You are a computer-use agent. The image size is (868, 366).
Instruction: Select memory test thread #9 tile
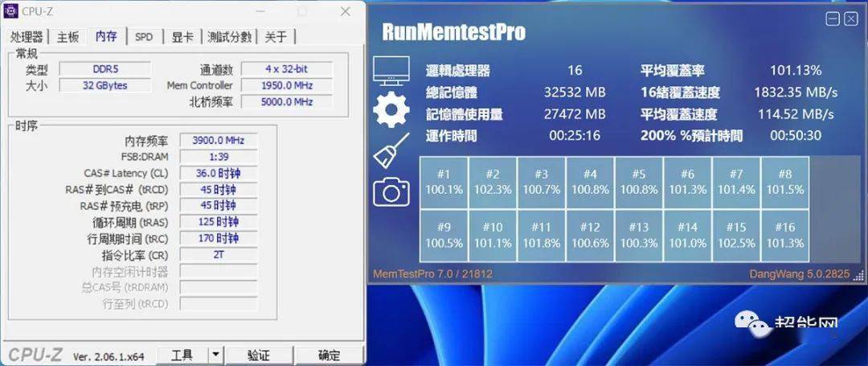pos(444,236)
